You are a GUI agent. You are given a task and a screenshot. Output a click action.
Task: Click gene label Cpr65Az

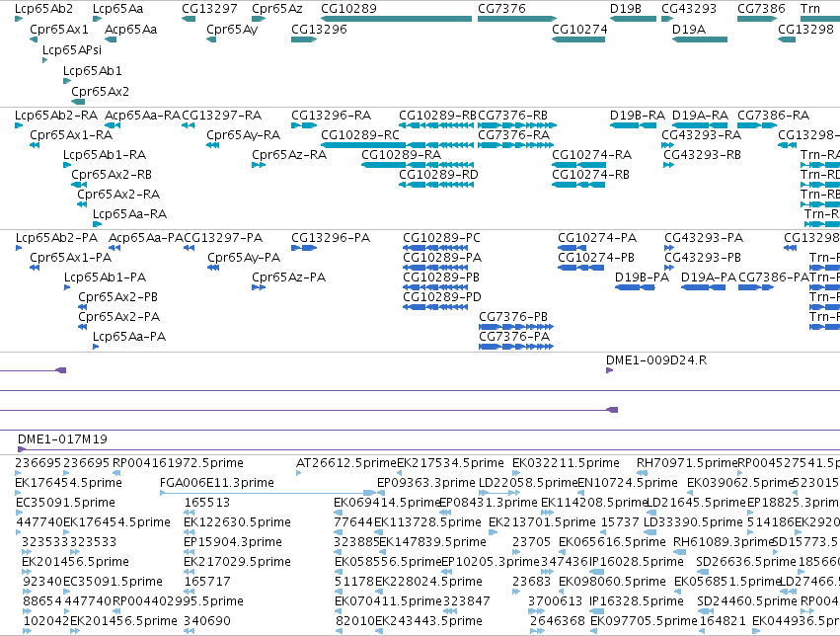click(277, 9)
